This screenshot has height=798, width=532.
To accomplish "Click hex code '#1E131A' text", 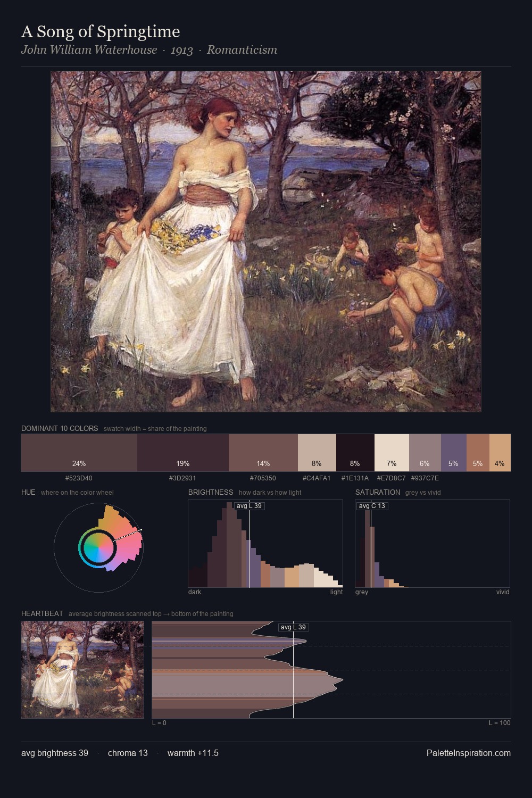I will tap(355, 478).
